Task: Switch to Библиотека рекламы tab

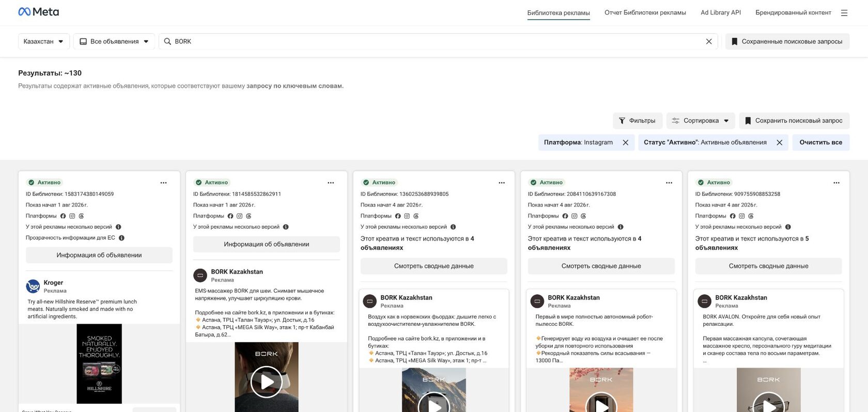Action: [559, 13]
